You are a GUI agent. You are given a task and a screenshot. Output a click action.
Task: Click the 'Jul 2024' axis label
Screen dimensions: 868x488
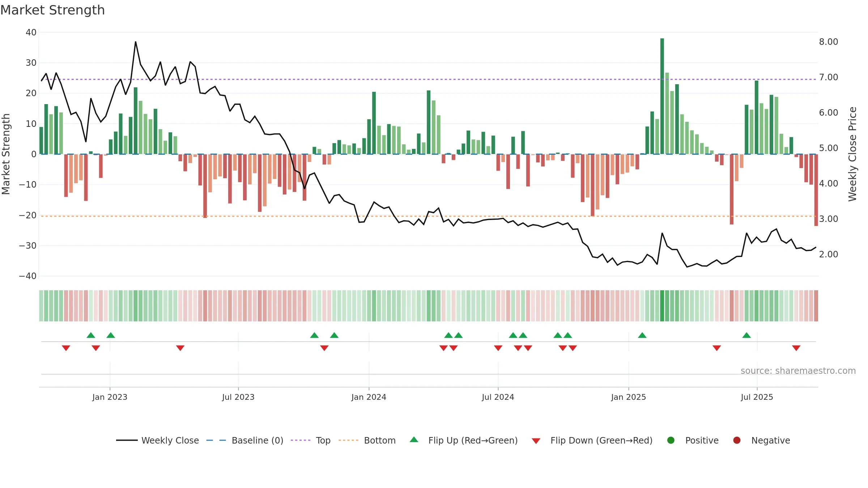498,397
